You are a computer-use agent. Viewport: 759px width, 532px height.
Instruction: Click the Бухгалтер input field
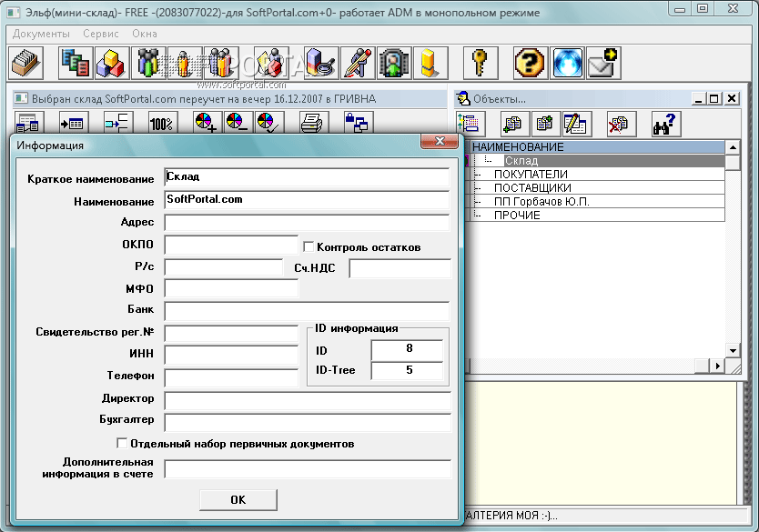pos(308,422)
